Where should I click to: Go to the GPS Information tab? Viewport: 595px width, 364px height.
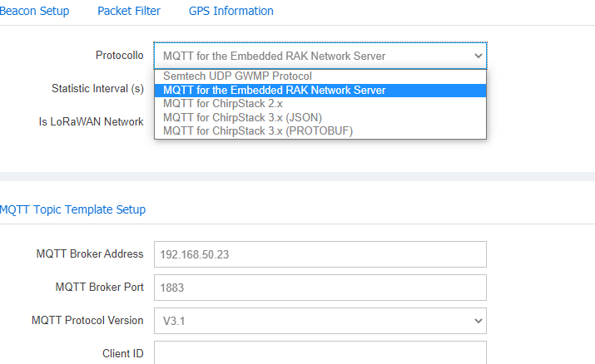point(231,11)
